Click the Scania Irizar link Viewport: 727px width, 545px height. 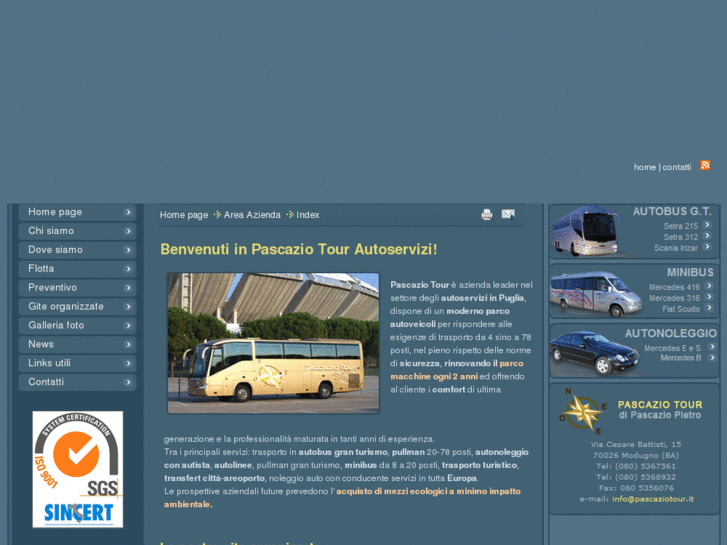pos(676,248)
